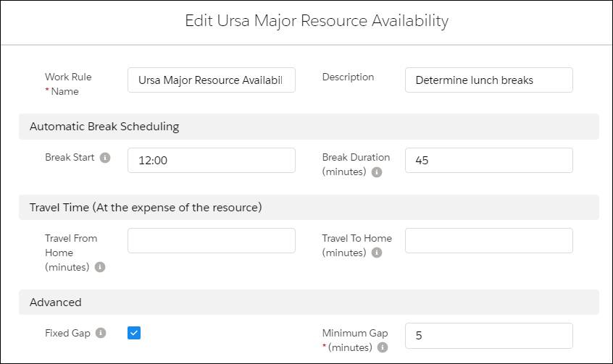613x364 pixels.
Task: Open the Travel From Home info tooltip
Action: [100, 267]
